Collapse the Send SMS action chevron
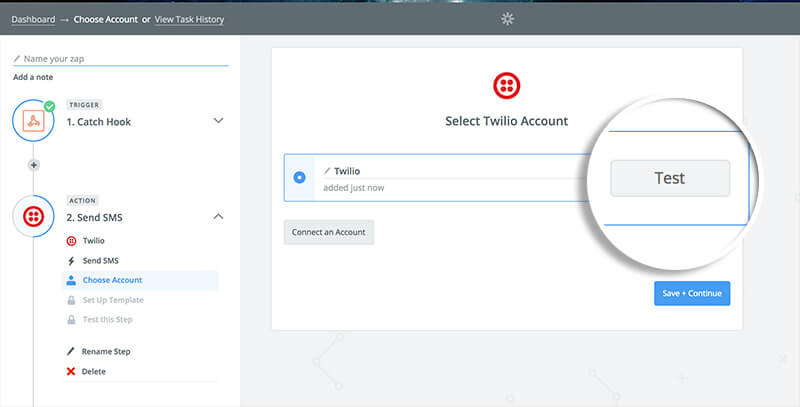800x407 pixels. click(218, 216)
